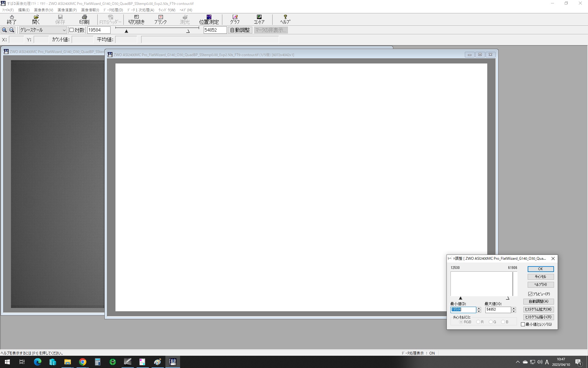This screenshot has width=588, height=368.
Task: Zoom in with the magnifier plus icon
Action: tap(4, 30)
